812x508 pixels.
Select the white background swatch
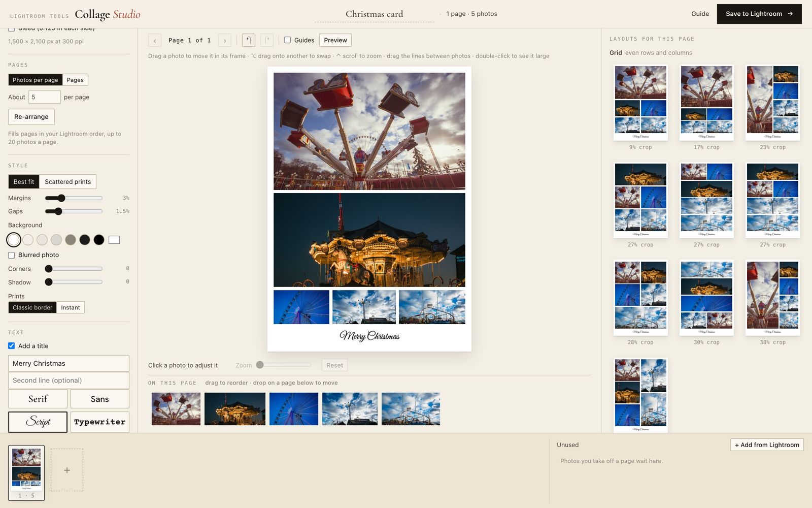point(14,240)
